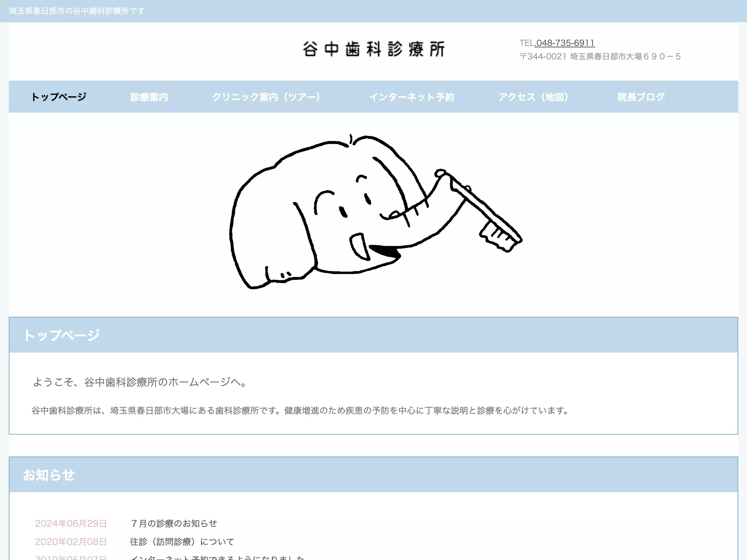This screenshot has width=747, height=560.
Task: Click the elephant with toothbrush illustration
Action: tap(376, 211)
